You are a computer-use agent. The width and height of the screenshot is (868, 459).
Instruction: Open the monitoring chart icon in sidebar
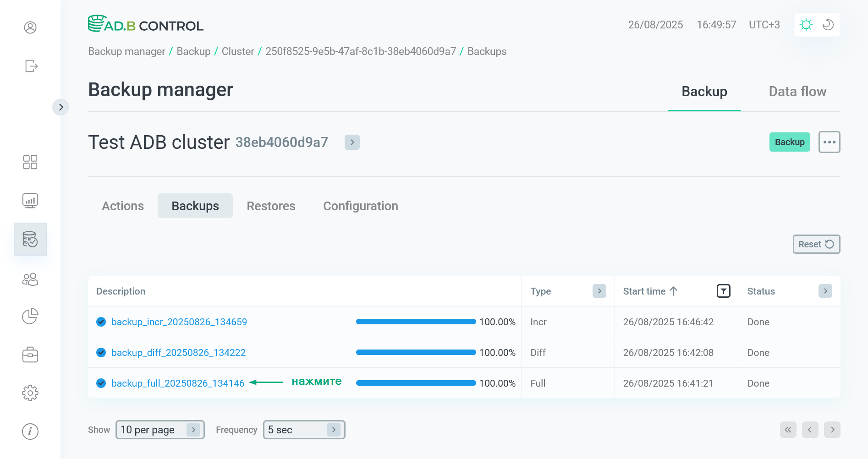(x=30, y=201)
